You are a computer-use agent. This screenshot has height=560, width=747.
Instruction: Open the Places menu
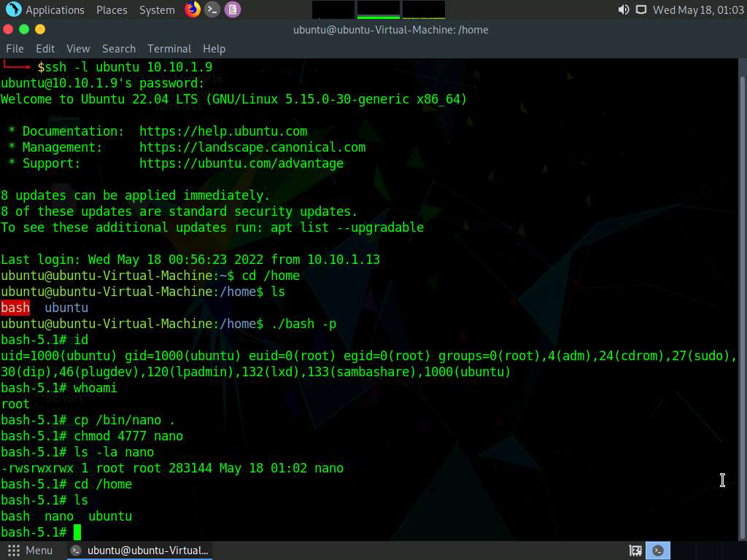(112, 9)
